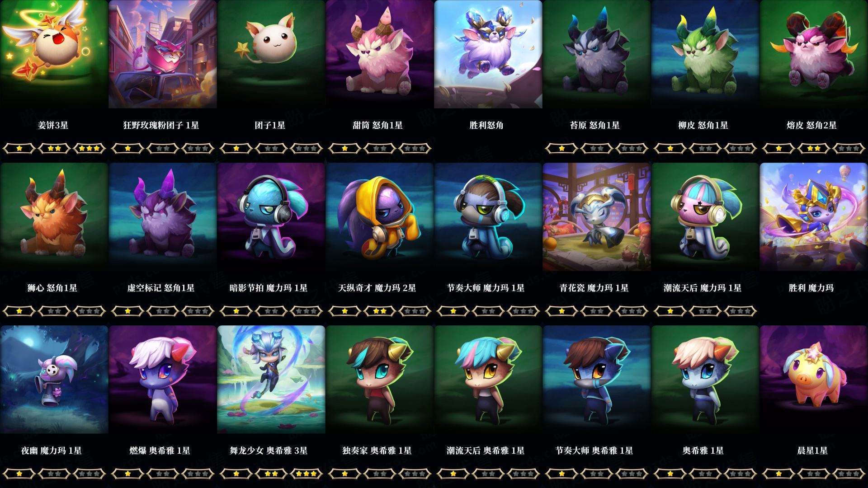Click the 胜利 魔力玛 name label
This screenshot has width=868, height=488.
click(x=811, y=288)
